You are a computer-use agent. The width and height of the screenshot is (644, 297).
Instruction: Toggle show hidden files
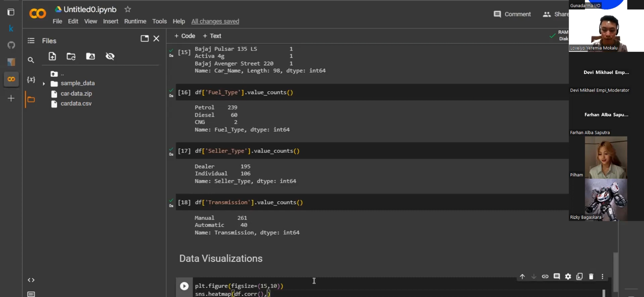point(110,56)
